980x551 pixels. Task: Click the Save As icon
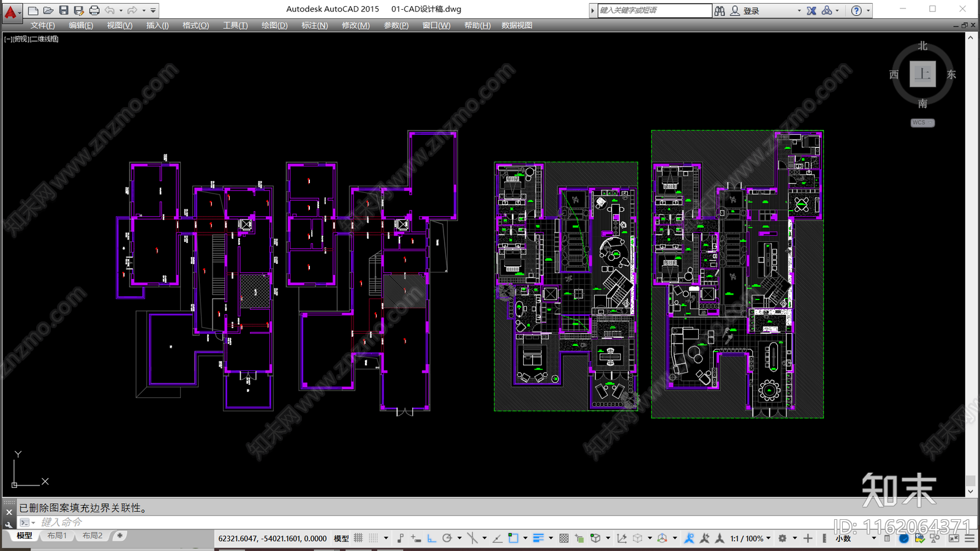pos(79,10)
